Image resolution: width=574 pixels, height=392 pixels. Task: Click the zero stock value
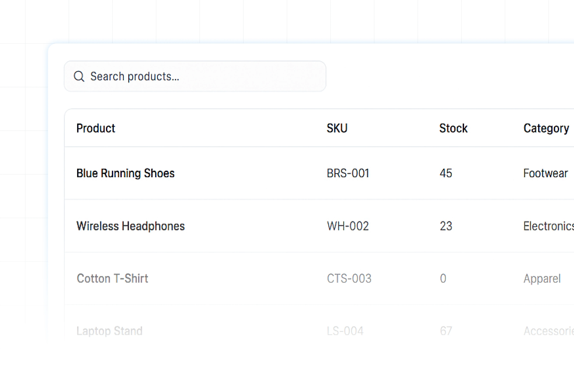(x=443, y=279)
